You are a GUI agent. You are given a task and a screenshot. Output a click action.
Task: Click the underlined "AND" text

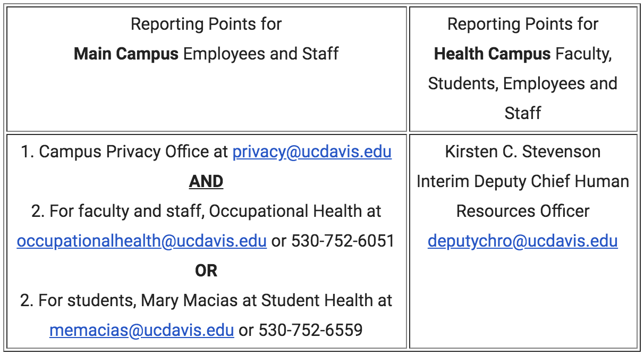[206, 182]
